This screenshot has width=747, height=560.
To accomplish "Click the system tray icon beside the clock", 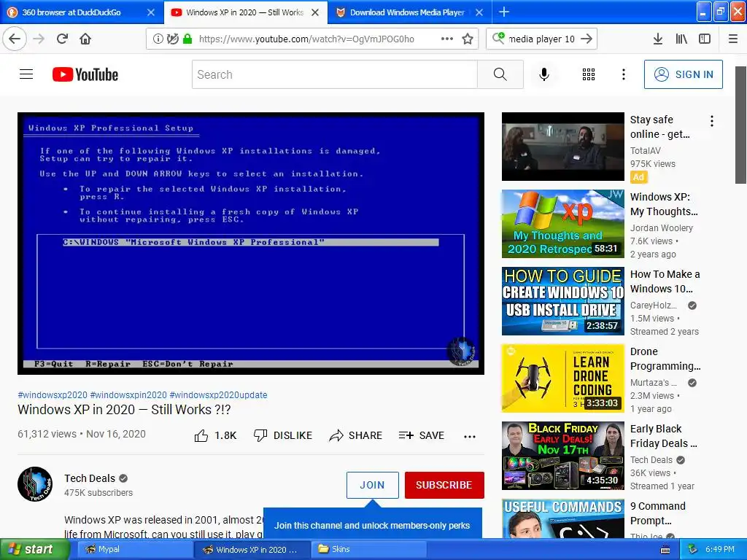I will [693, 550].
